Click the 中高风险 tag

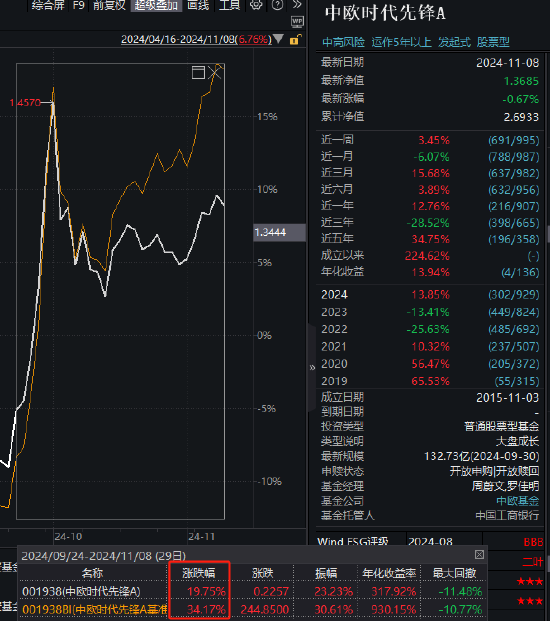click(x=343, y=42)
